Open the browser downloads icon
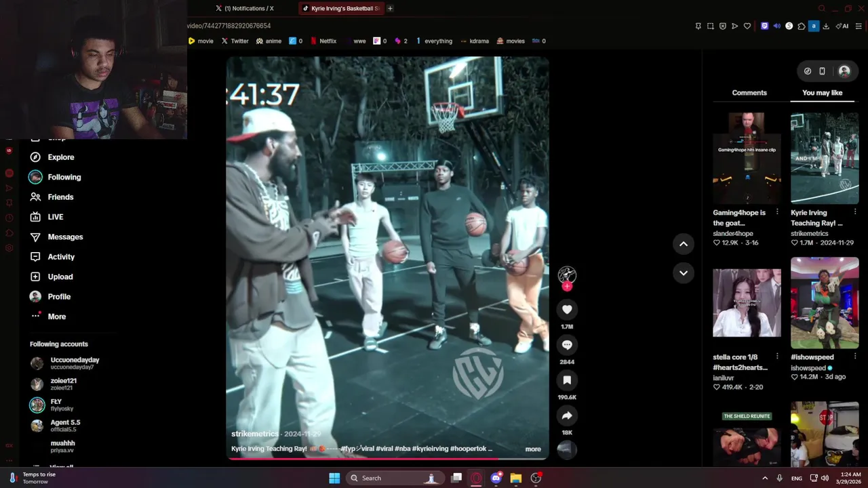 tap(826, 26)
